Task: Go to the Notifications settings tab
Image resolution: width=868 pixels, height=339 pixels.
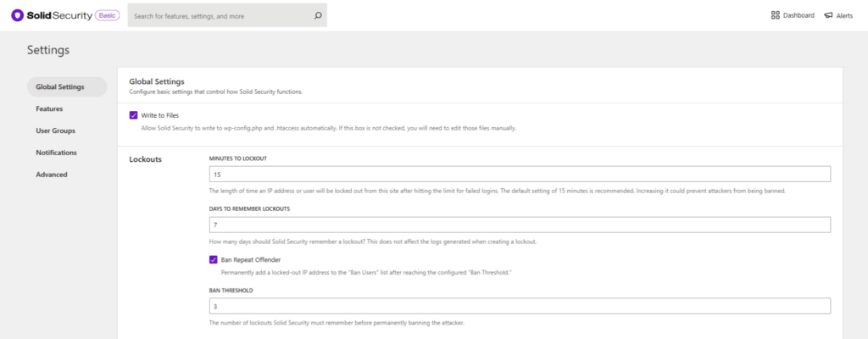Action: 56,153
